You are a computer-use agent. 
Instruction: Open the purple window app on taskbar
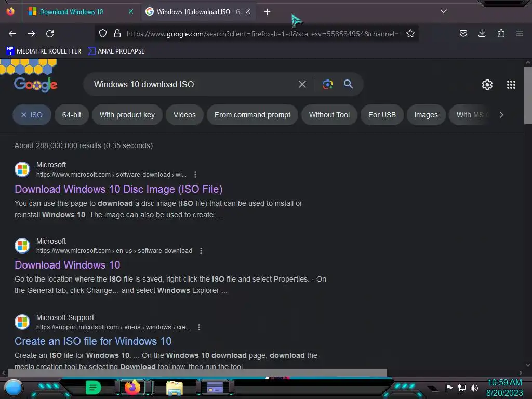point(215,388)
